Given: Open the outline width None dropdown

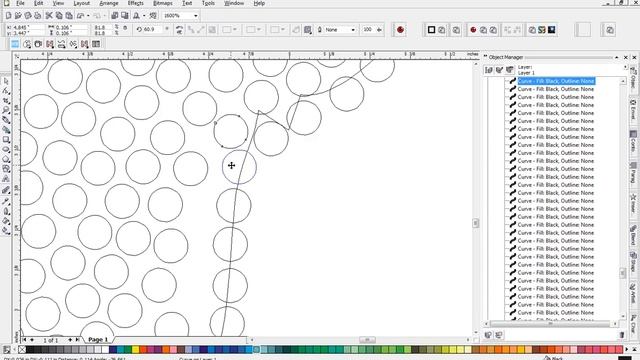Looking at the screenshot, I should (x=353, y=29).
